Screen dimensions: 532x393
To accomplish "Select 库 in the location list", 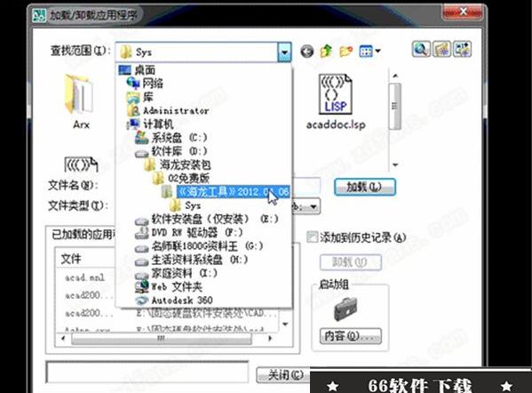I will tap(139, 97).
